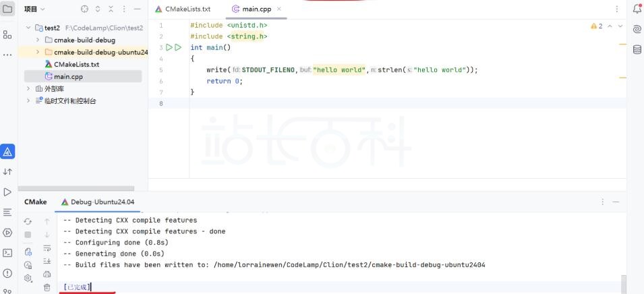Open the Services hexagon play icon
644x294 pixels.
click(x=7, y=233)
